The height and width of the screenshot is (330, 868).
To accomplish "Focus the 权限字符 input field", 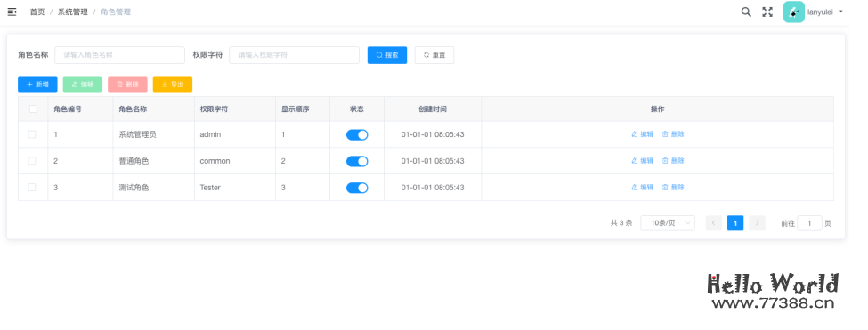I will (x=294, y=55).
